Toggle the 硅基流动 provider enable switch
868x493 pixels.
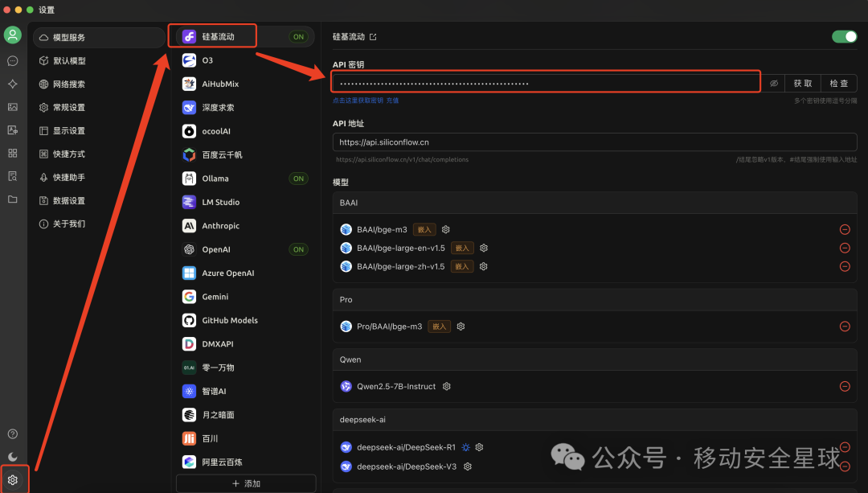pyautogui.click(x=844, y=36)
